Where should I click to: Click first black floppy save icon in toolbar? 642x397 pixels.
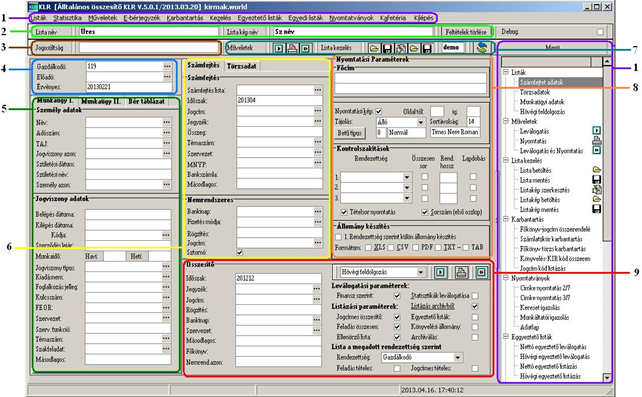point(387,48)
